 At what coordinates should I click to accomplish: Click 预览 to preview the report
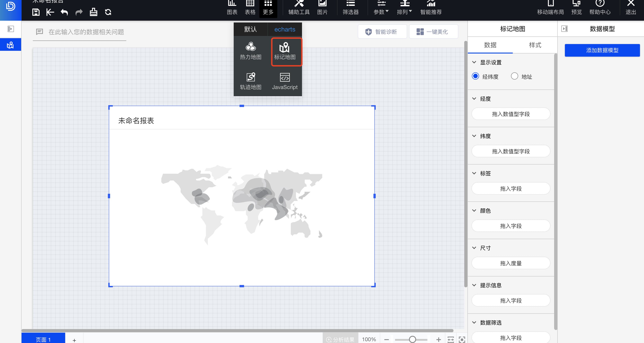coord(577,9)
